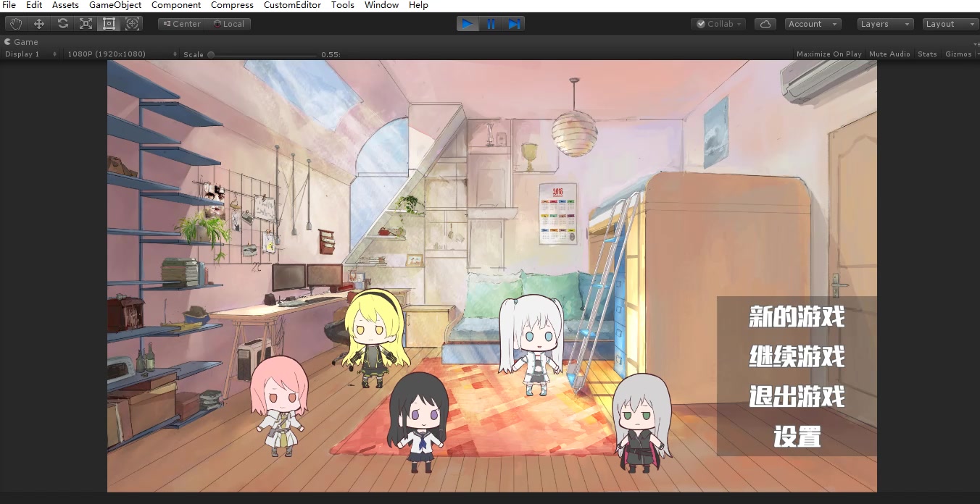Expand the 1080P resolution dropdown
The height and width of the screenshot is (504, 980).
click(x=121, y=54)
